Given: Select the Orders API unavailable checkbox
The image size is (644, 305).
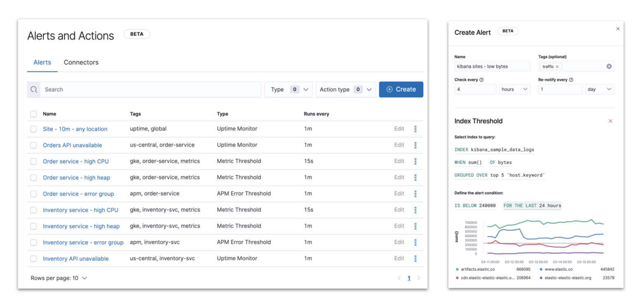Looking at the screenshot, I should coord(33,145).
